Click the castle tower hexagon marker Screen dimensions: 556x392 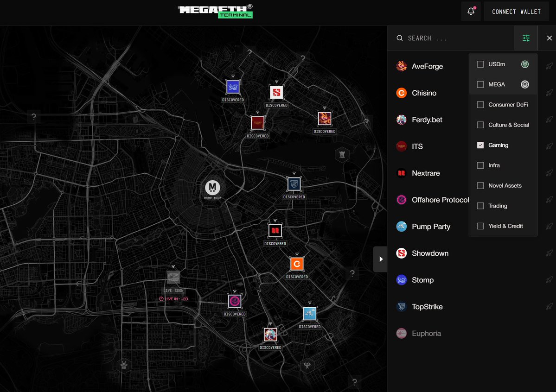[x=342, y=155]
